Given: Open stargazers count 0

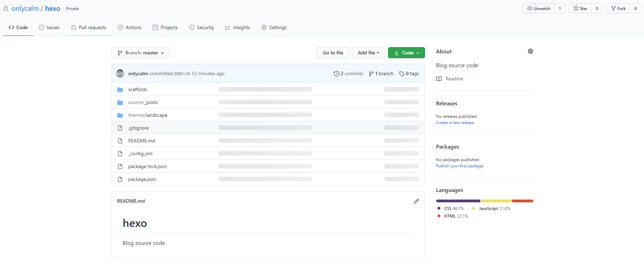Looking at the screenshot, I should [x=597, y=8].
